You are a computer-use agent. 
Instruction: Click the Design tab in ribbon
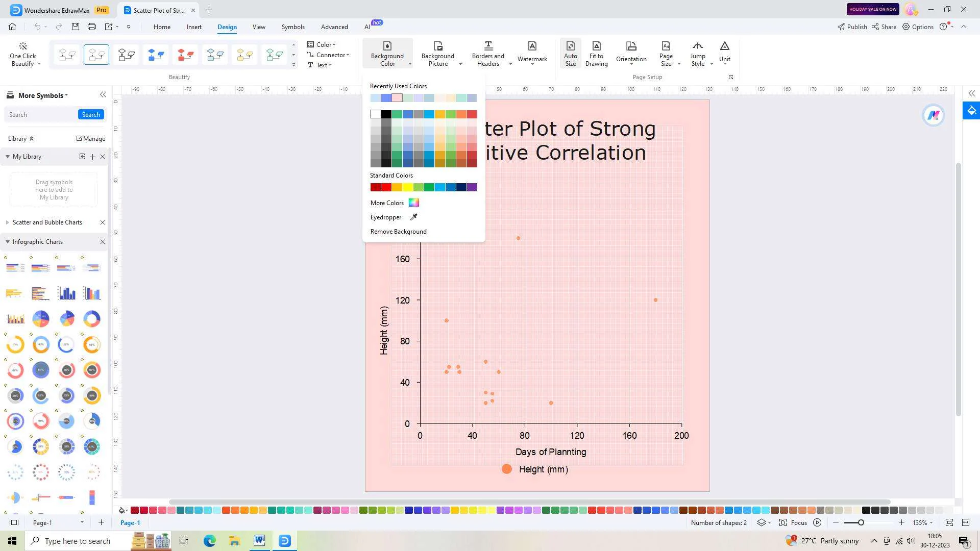pyautogui.click(x=227, y=27)
